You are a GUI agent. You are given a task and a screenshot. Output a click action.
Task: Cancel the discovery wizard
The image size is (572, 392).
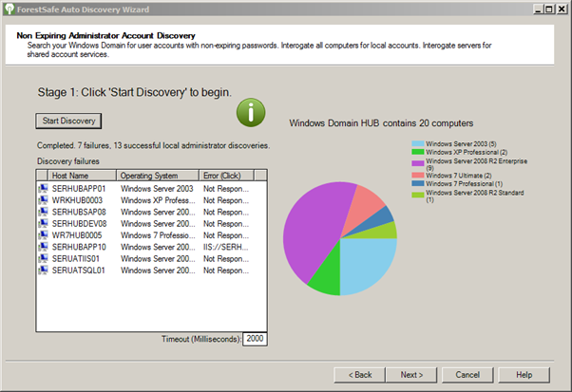(467, 375)
